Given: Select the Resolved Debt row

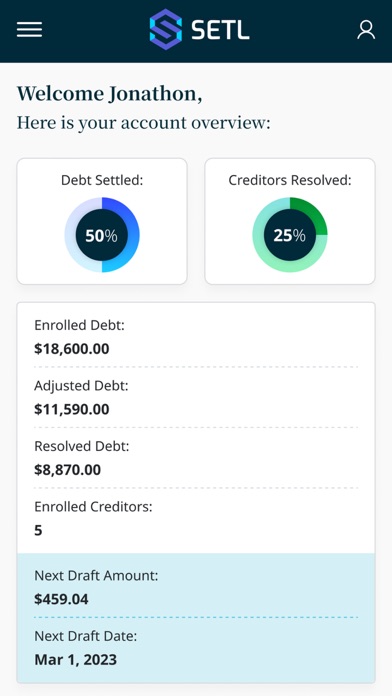Looking at the screenshot, I should [196, 458].
